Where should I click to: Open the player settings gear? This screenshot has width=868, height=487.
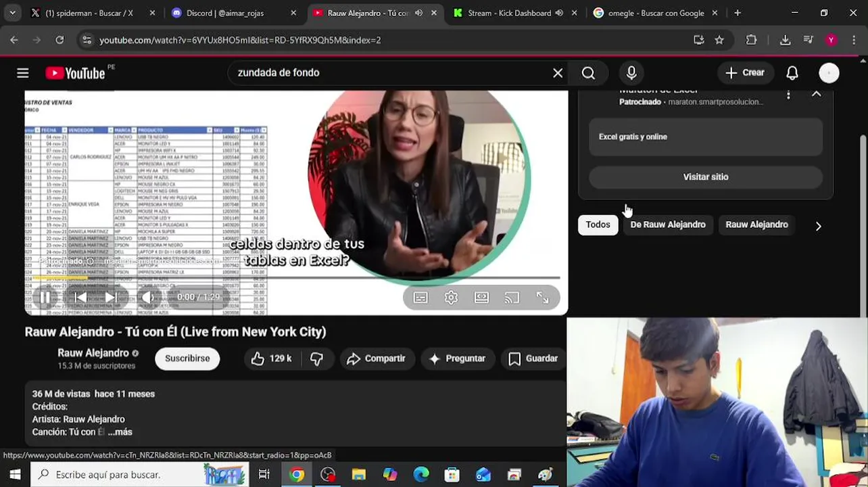(451, 298)
